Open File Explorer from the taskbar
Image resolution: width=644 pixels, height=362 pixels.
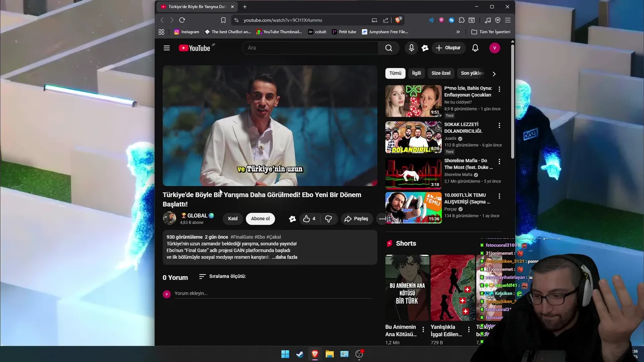pyautogui.click(x=330, y=354)
